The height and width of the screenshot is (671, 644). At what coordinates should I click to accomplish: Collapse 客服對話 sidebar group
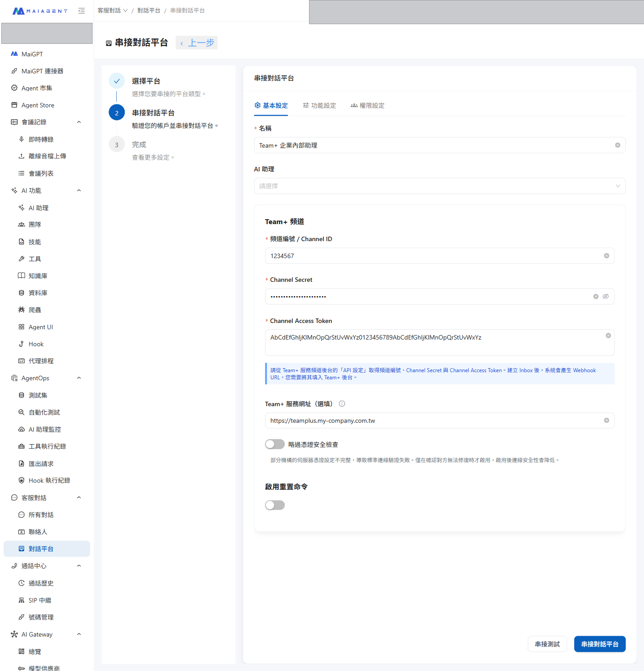tap(79, 497)
